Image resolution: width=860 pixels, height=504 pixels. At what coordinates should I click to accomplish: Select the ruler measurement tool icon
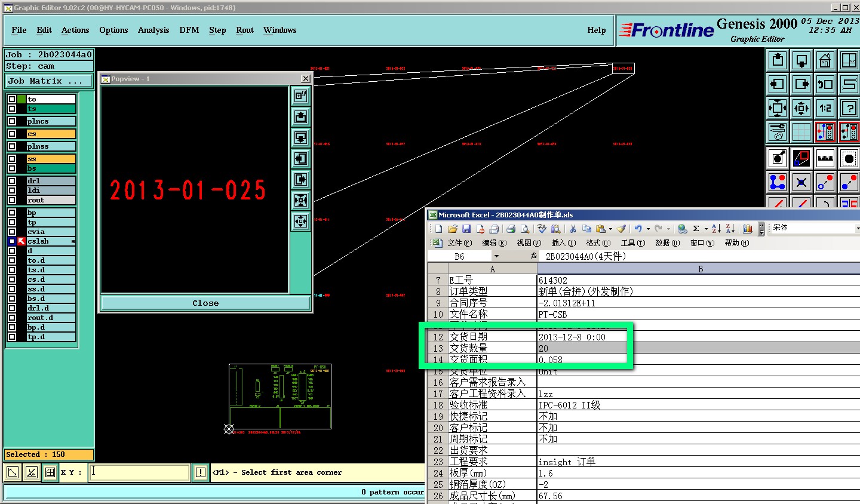825,158
